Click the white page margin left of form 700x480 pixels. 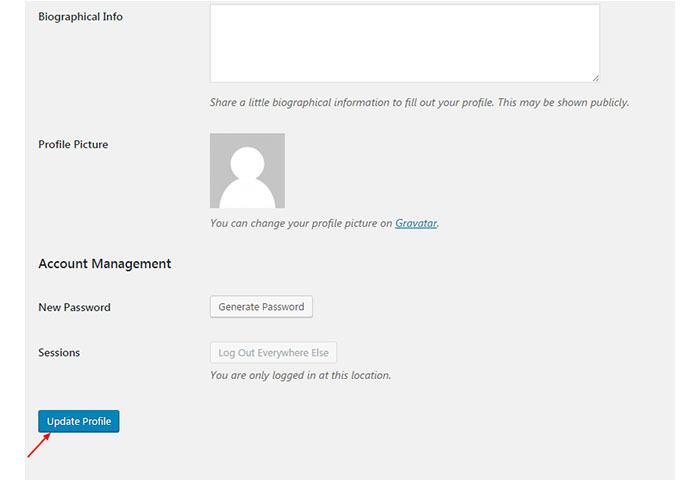click(x=12, y=240)
